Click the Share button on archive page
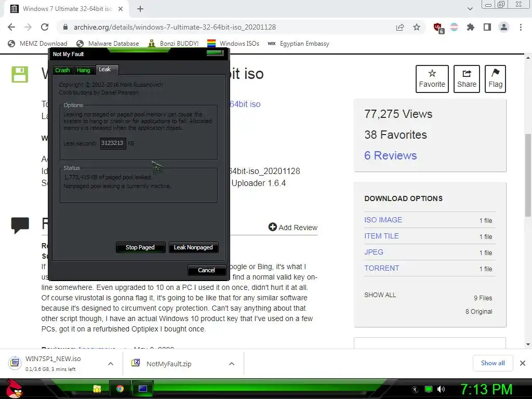This screenshot has width=532, height=399. [467, 79]
